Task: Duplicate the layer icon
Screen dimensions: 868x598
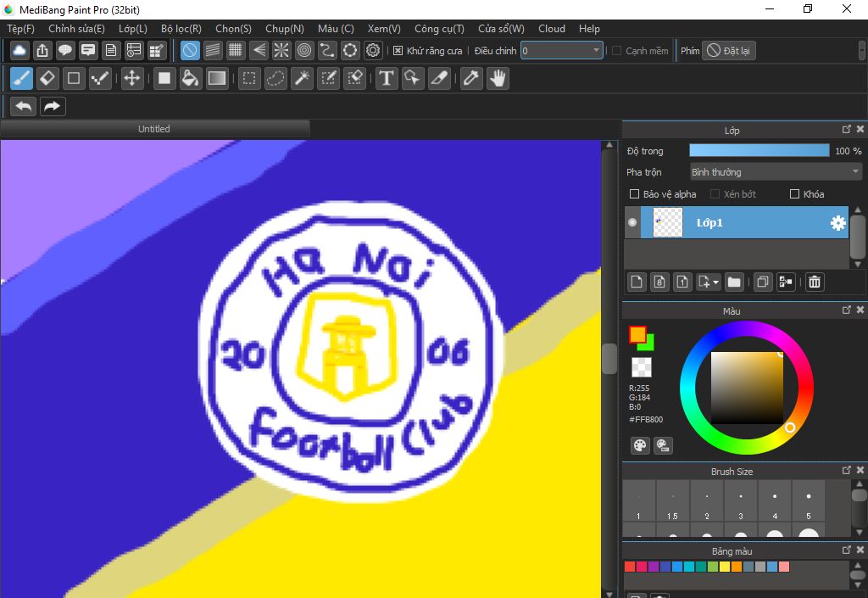Action: 762,282
